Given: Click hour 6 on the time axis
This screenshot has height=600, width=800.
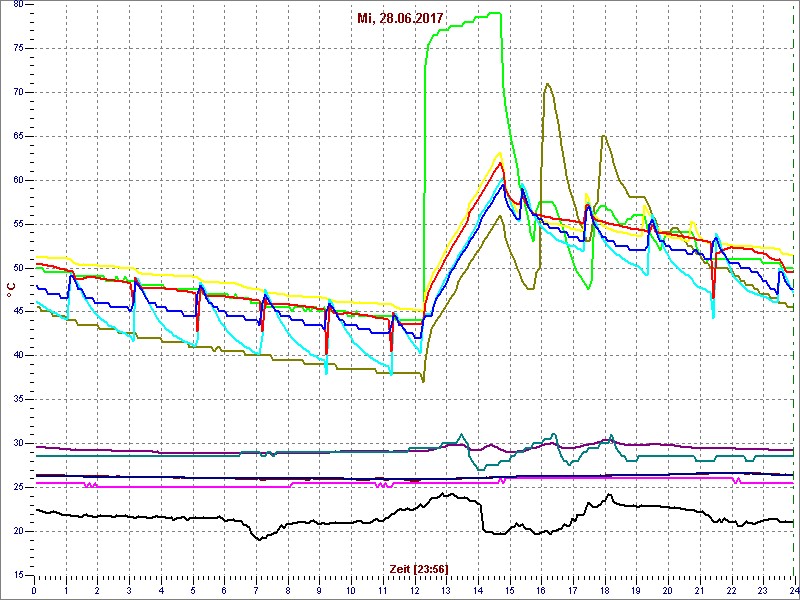Looking at the screenshot, I should click(x=224, y=591).
